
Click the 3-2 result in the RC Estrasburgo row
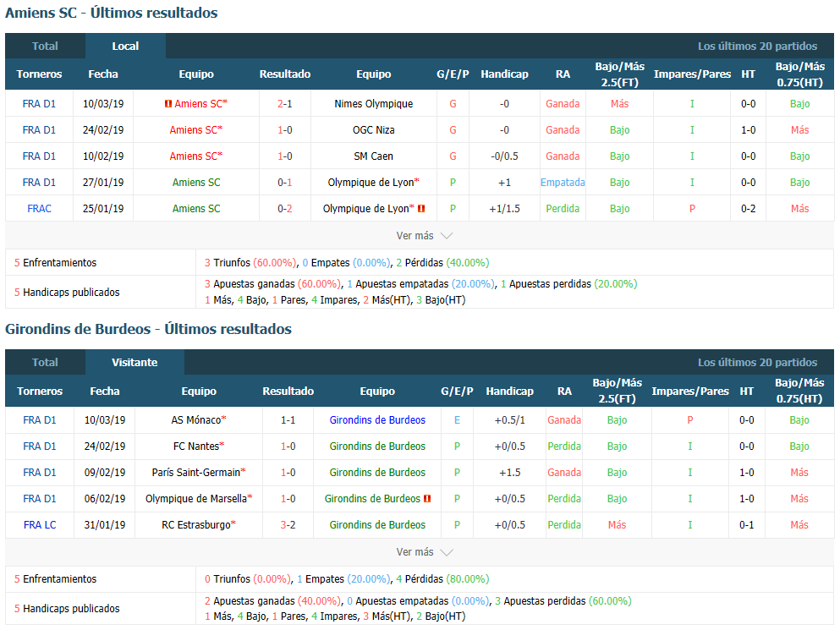click(288, 525)
